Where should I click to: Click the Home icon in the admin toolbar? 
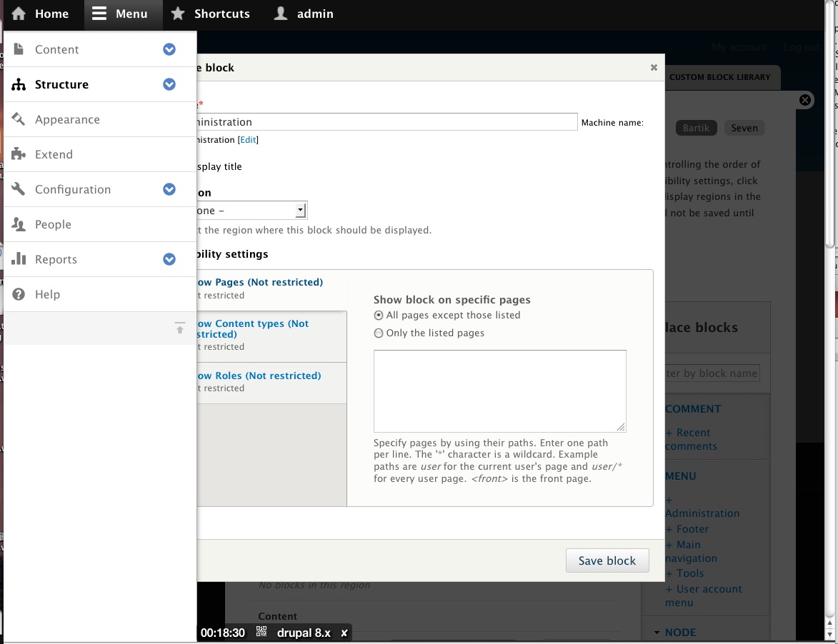[19, 14]
